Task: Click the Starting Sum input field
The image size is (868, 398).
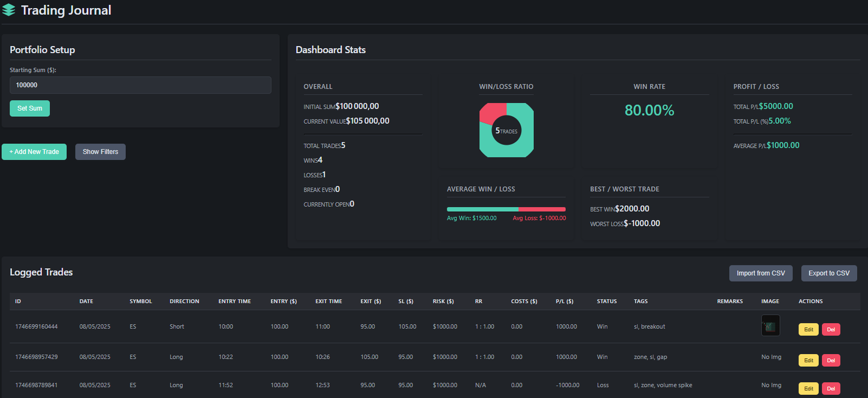Action: coord(141,85)
